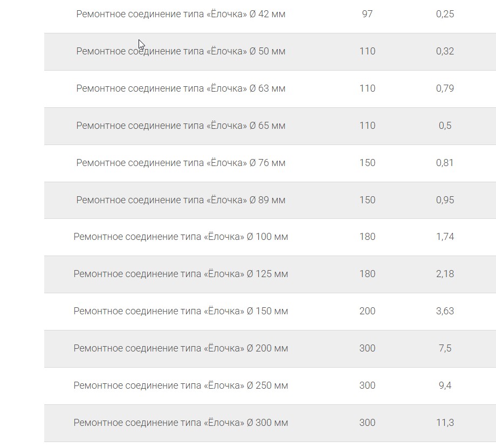Select the «Ёлочка» Ø 50 мм product name
496x448 pixels.
pyautogui.click(x=181, y=51)
